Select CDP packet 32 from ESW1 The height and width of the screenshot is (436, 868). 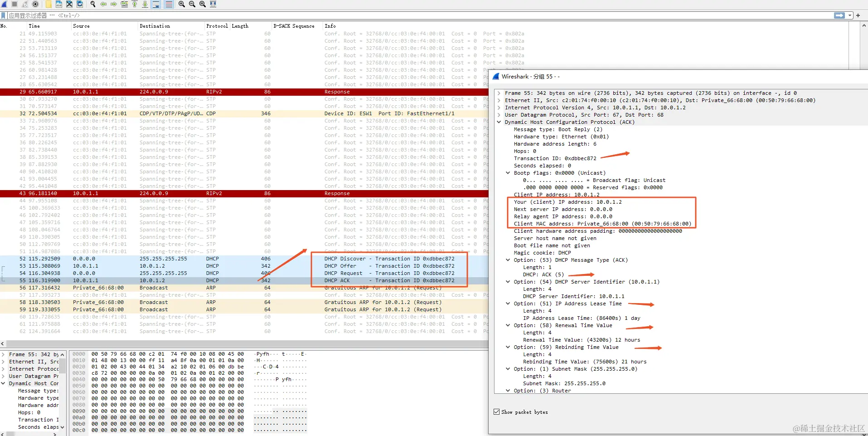244,113
